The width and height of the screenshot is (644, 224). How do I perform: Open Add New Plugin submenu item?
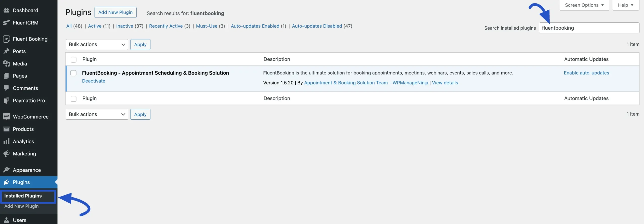[x=21, y=206]
